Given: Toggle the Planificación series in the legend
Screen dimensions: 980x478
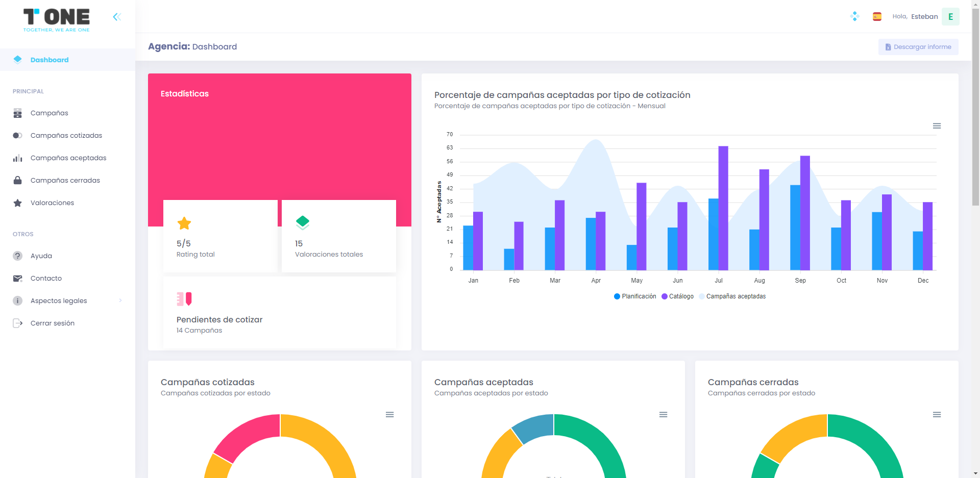Looking at the screenshot, I should (635, 296).
